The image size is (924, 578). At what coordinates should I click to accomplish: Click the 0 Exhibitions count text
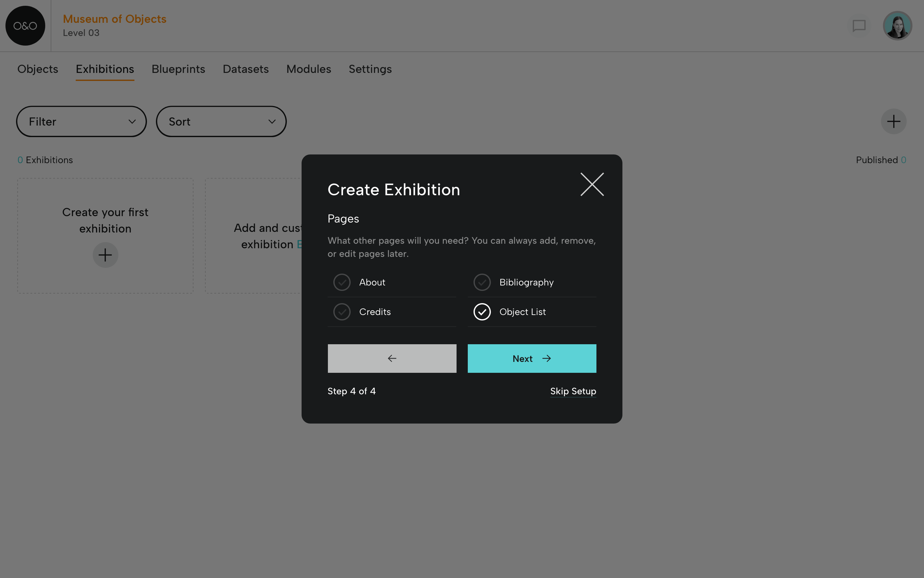(x=45, y=160)
